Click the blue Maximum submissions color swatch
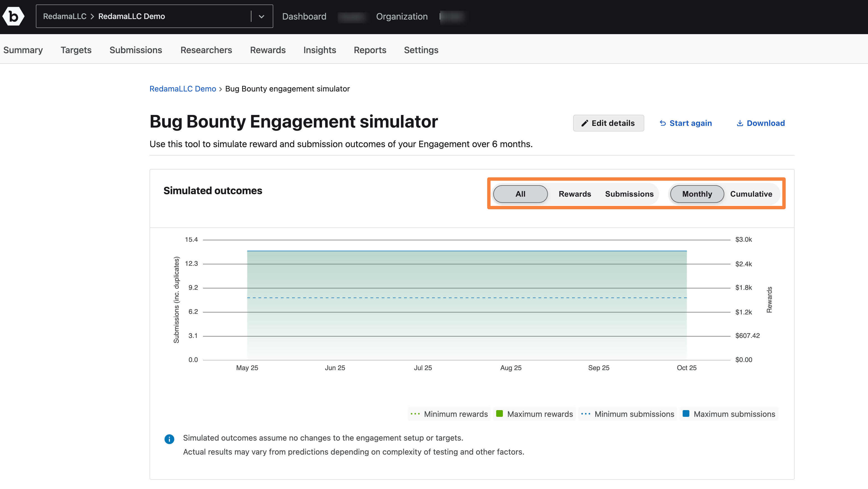 click(686, 414)
